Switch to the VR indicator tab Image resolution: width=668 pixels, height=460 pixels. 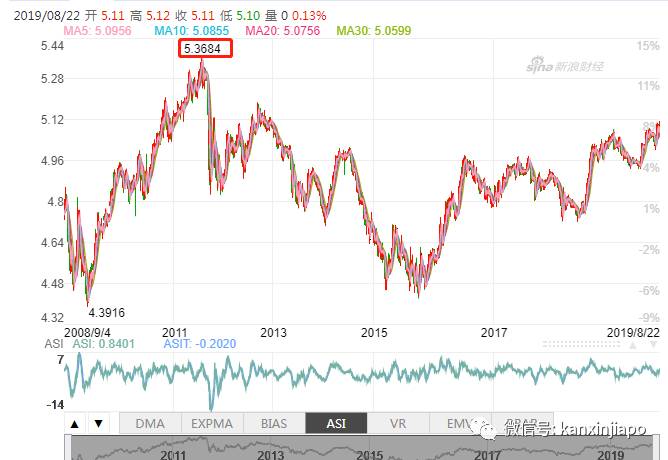click(398, 424)
